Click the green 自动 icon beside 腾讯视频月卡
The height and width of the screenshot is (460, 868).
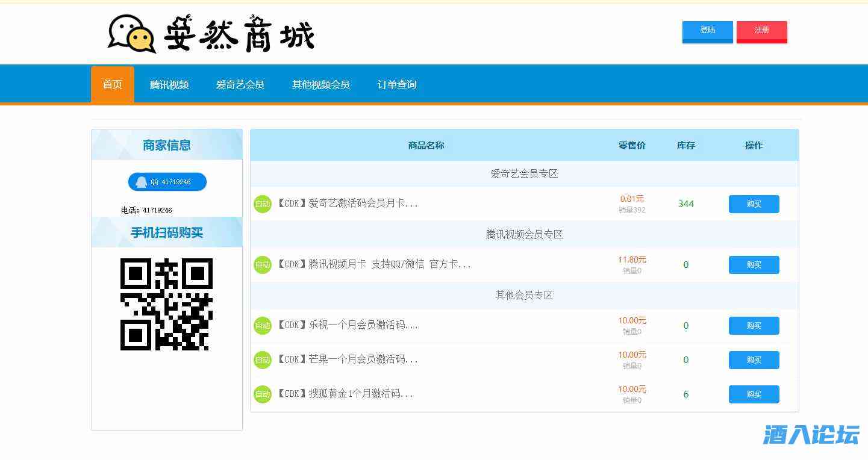tap(263, 265)
